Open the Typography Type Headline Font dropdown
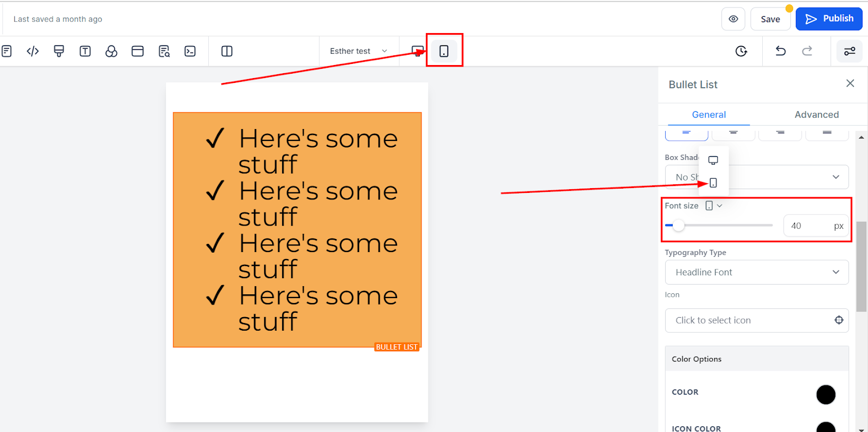Image resolution: width=868 pixels, height=432 pixels. [756, 272]
